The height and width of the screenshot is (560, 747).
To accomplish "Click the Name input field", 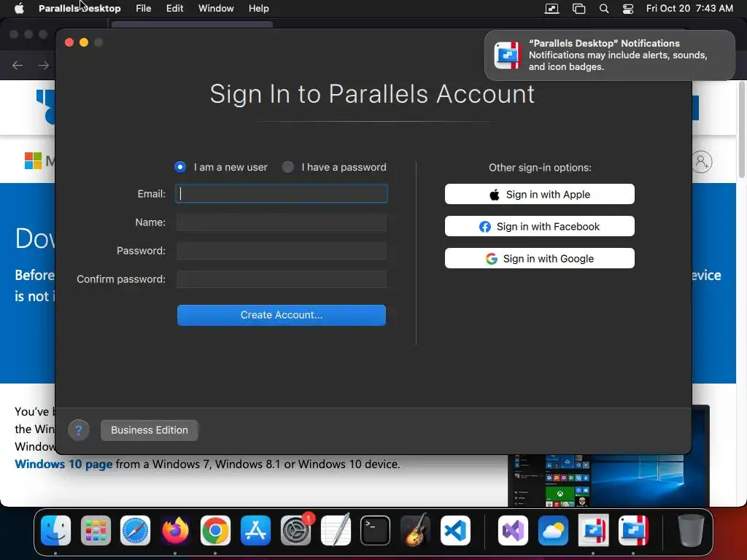I will [282, 222].
